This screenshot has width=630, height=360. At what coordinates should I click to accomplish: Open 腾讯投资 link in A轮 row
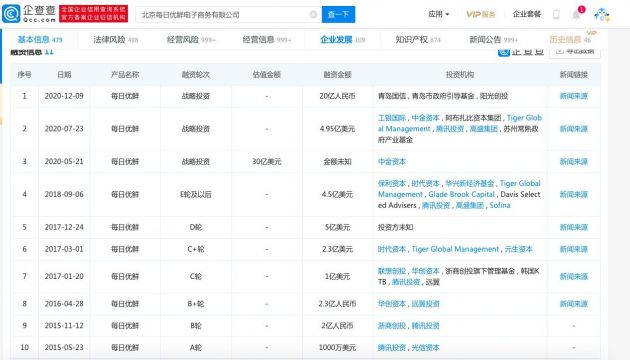point(392,348)
